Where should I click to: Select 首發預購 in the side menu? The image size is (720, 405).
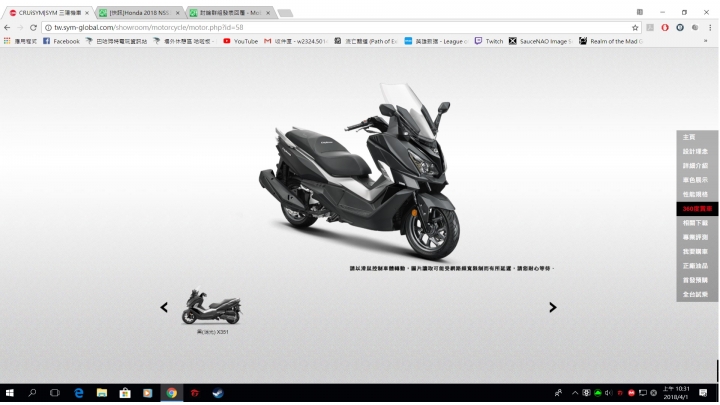[697, 280]
